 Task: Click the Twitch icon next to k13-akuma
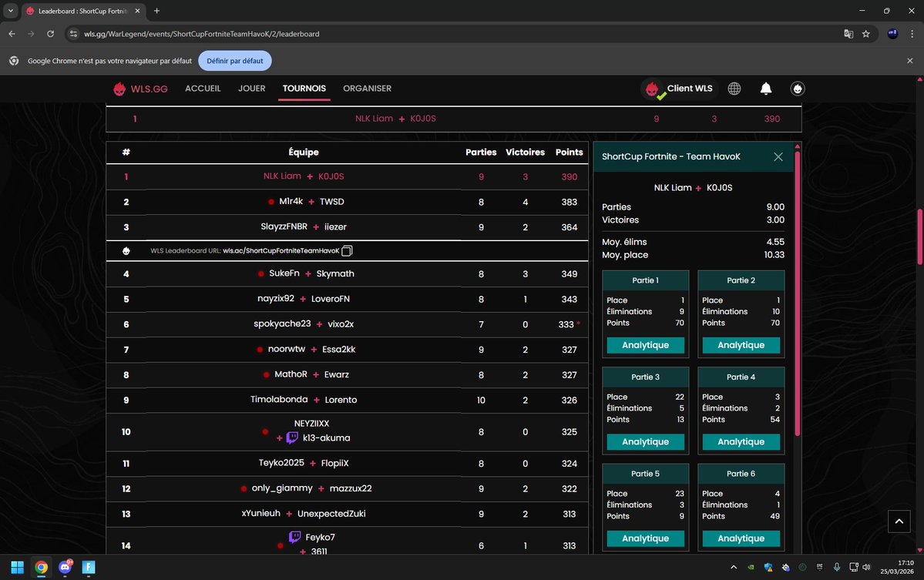click(292, 438)
